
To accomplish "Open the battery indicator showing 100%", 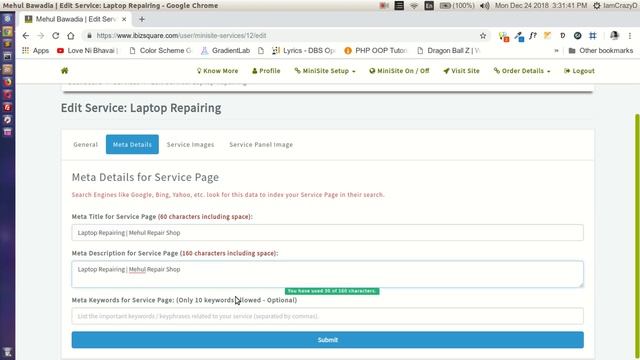I will (x=457, y=6).
